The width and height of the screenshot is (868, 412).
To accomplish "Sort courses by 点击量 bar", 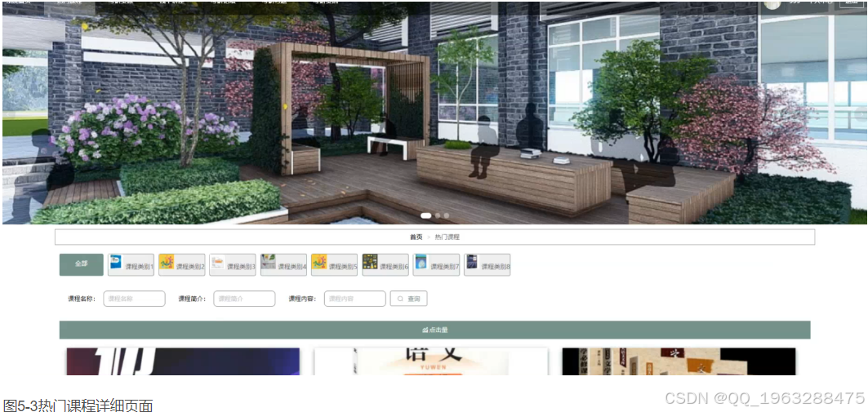I will pos(434,330).
